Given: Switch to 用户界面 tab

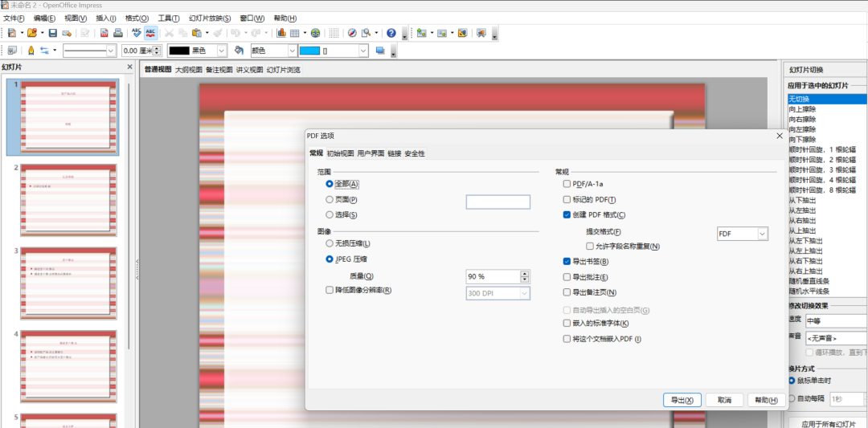Looking at the screenshot, I should [x=371, y=153].
